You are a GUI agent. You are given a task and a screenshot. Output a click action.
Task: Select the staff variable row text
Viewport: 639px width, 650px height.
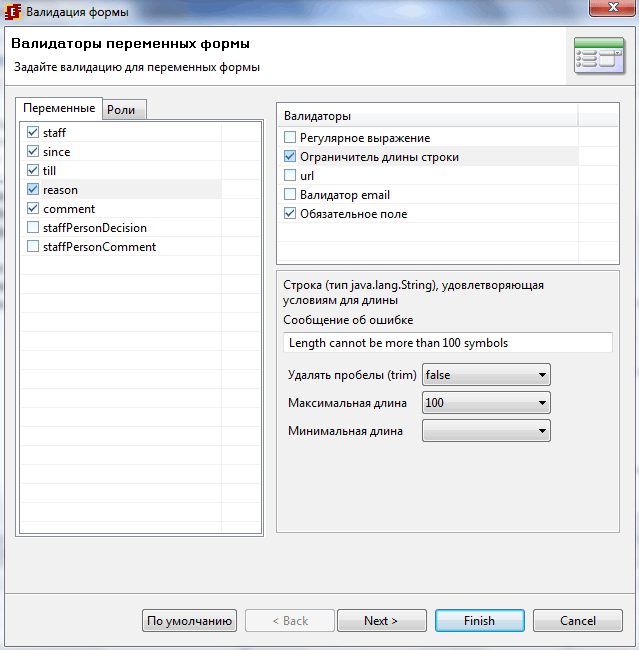coord(54,133)
